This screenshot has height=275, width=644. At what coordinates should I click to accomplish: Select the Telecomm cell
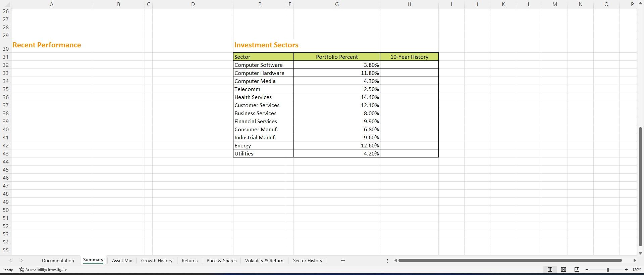(263, 89)
